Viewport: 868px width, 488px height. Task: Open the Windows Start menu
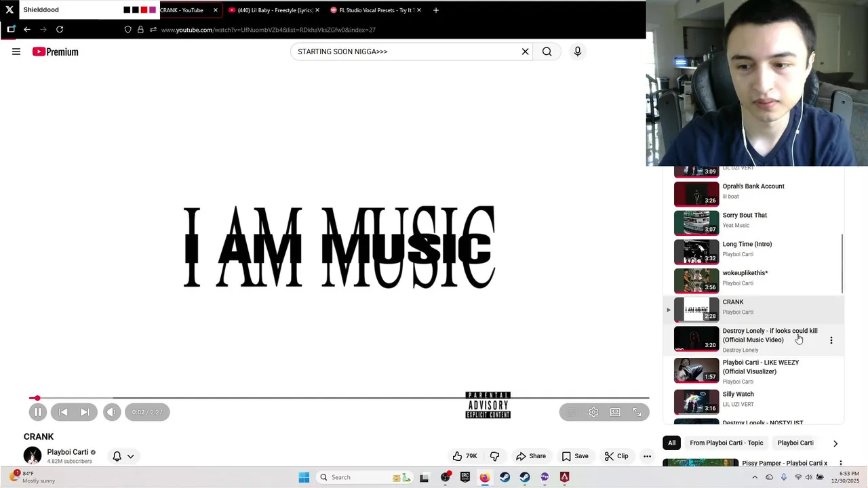point(304,477)
